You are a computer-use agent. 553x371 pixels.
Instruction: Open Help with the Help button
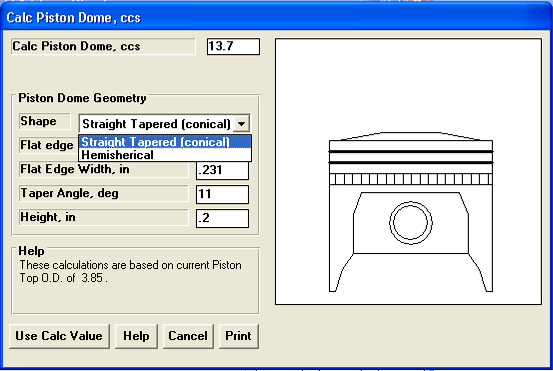click(x=136, y=336)
